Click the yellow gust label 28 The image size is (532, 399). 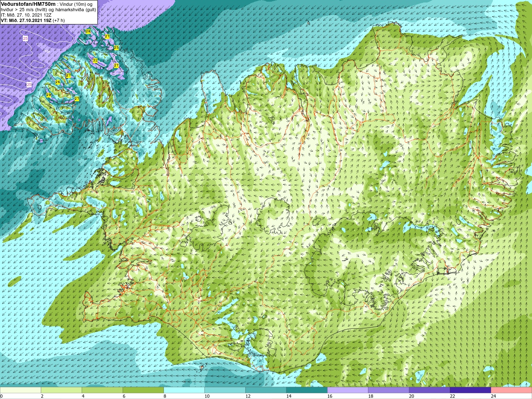88,31
